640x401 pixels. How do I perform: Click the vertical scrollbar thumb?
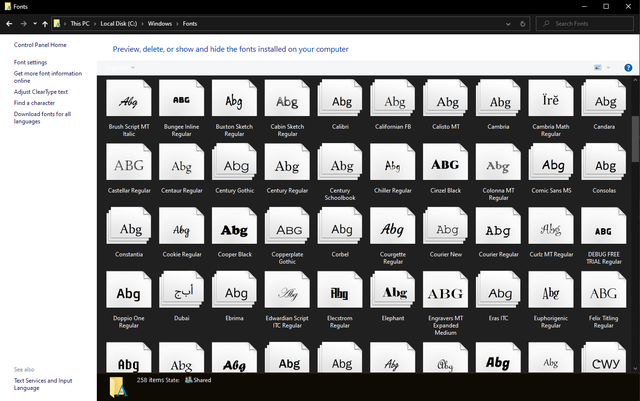635,139
